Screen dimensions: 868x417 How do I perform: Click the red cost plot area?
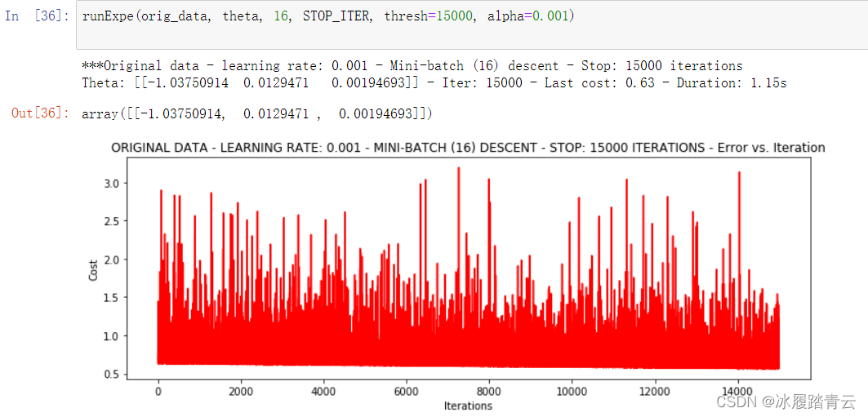469,268
